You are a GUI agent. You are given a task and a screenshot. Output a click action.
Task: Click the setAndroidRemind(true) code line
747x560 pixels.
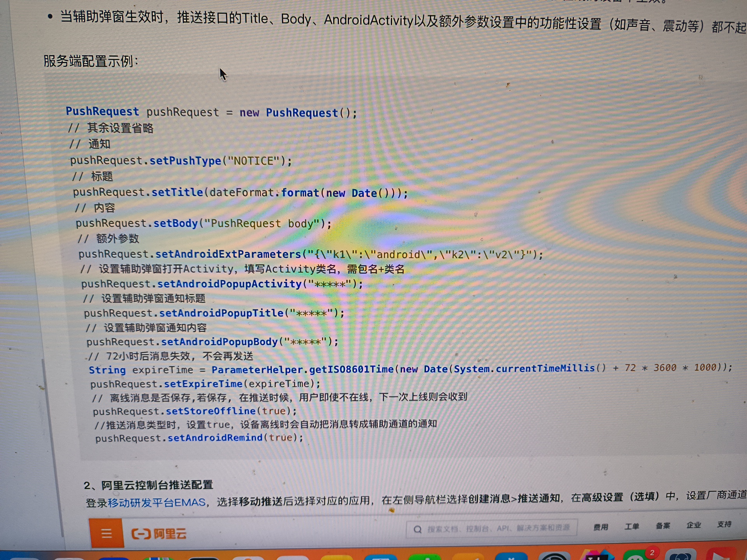coord(199,438)
